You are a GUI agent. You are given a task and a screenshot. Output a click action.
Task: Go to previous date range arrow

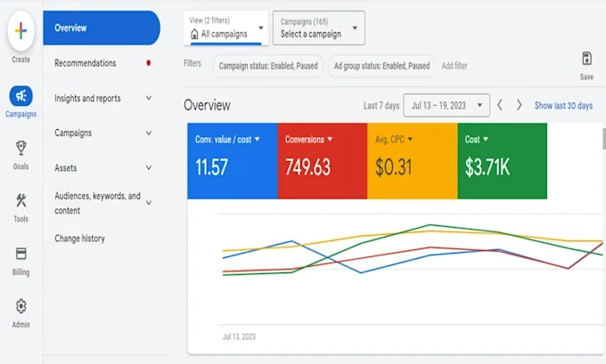click(500, 105)
